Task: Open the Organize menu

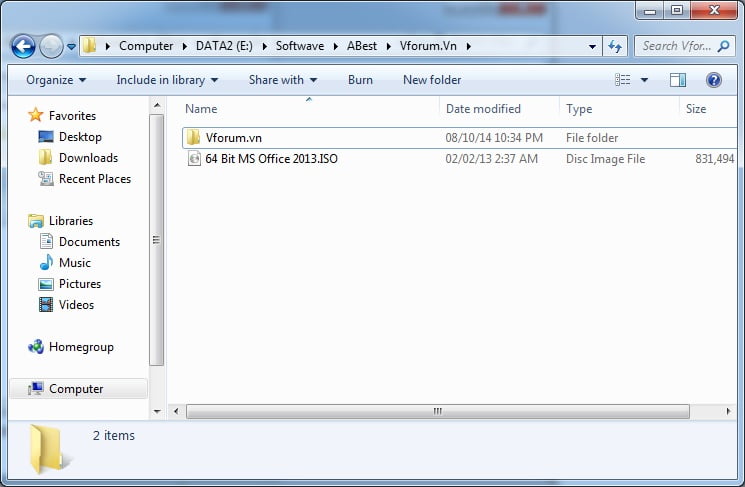Action: point(56,80)
